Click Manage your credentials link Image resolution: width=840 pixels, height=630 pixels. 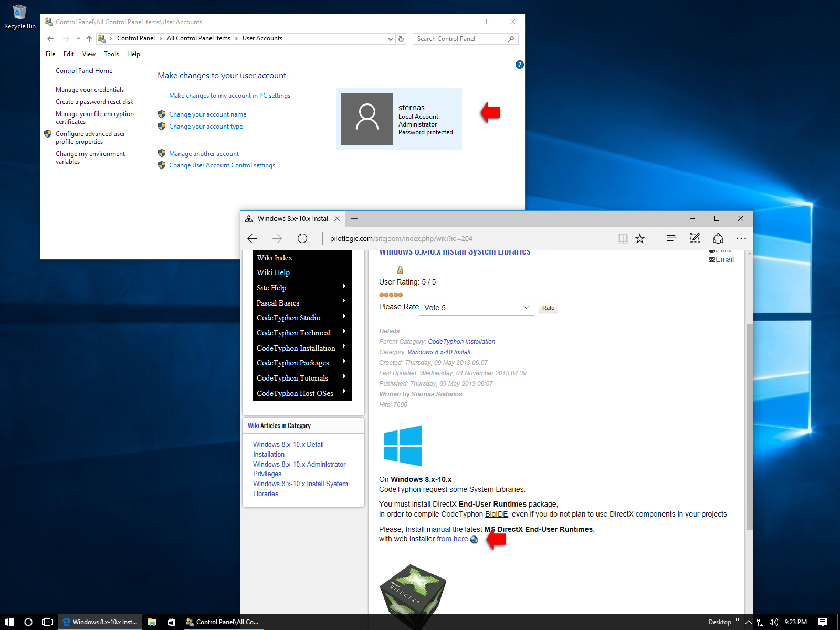pos(90,90)
